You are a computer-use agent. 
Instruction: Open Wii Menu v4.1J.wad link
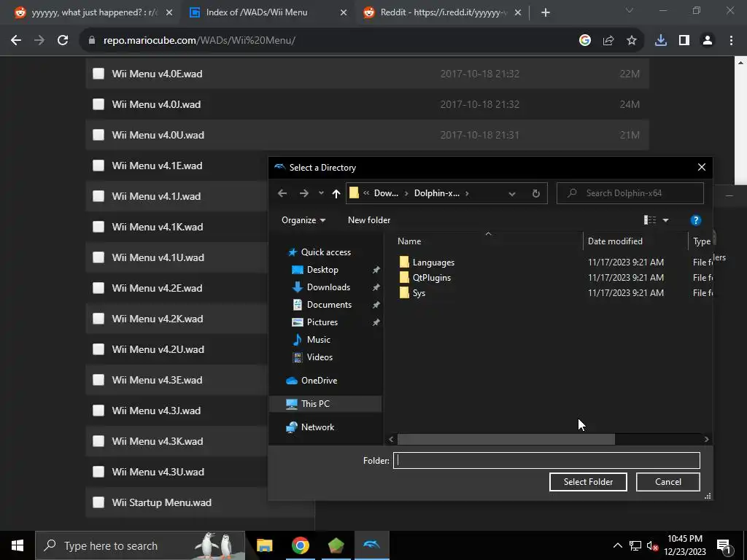156,196
